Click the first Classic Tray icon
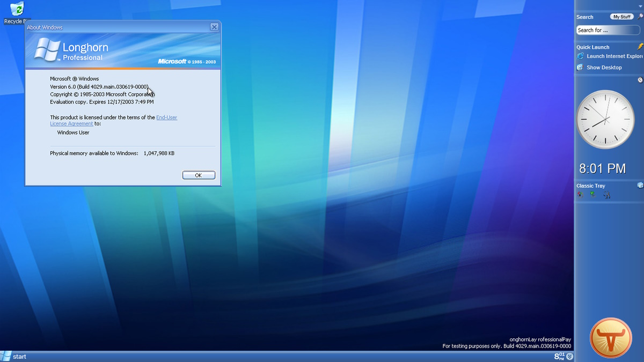The image size is (644, 362). (x=580, y=195)
